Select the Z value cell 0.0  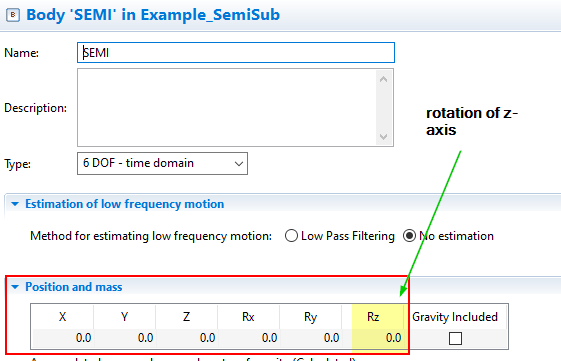pos(186,338)
